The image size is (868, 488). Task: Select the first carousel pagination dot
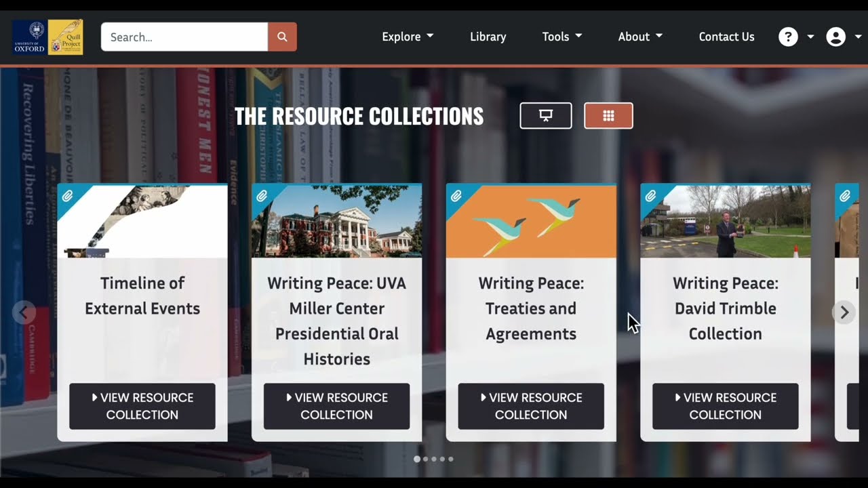pyautogui.click(x=417, y=459)
